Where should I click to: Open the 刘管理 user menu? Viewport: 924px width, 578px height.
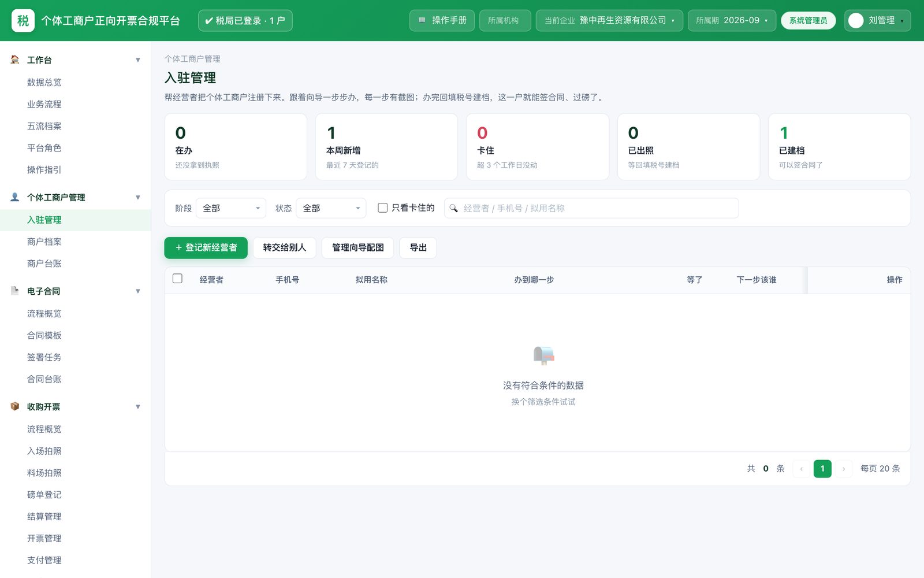click(877, 20)
